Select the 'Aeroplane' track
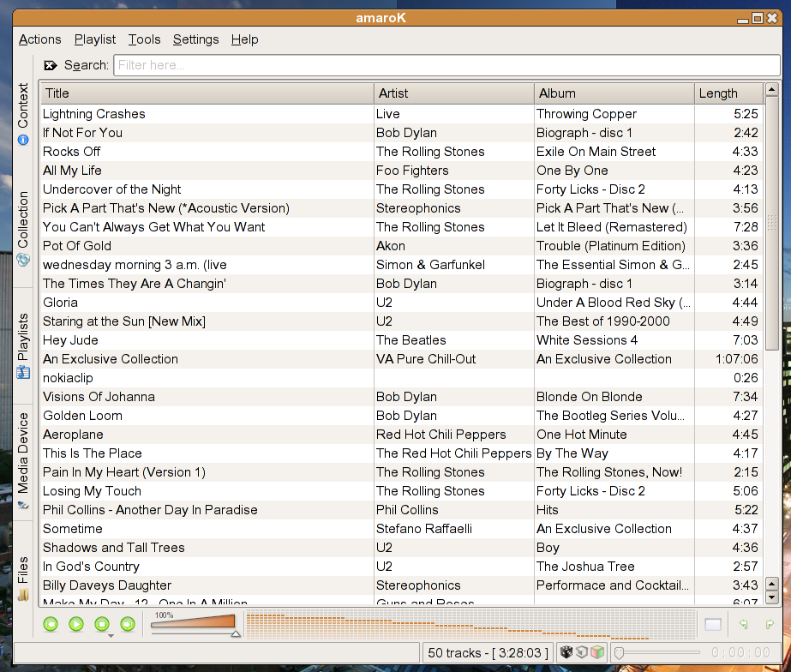 402,435
